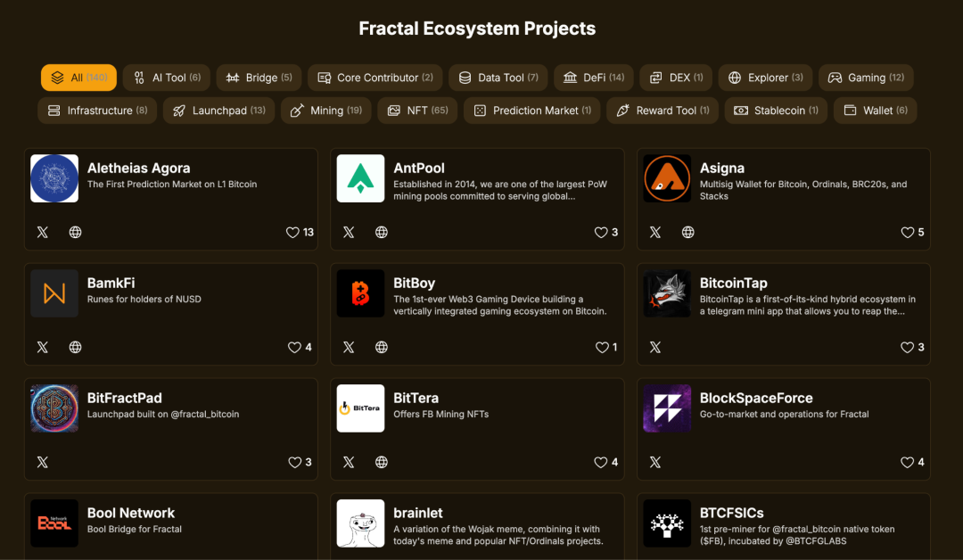The height and width of the screenshot is (560, 963).
Task: Select the Wallet filter
Action: tap(876, 111)
